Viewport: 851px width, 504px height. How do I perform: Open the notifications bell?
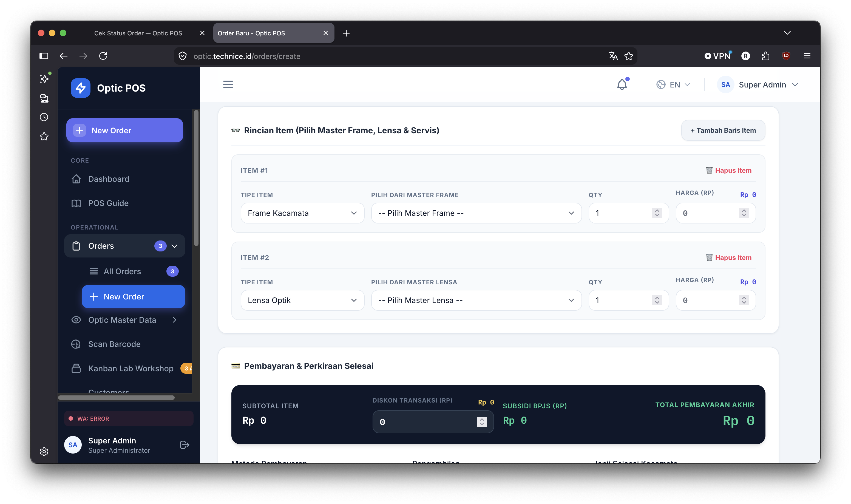[622, 84]
